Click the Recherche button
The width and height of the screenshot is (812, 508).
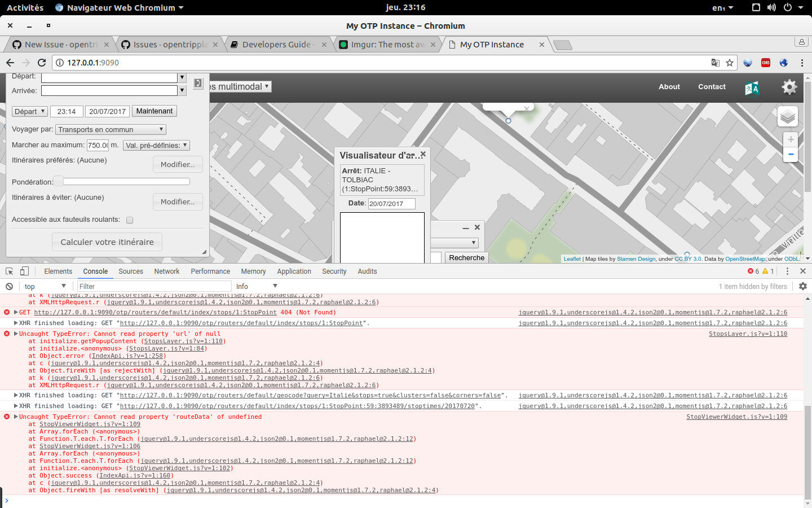[x=467, y=258]
